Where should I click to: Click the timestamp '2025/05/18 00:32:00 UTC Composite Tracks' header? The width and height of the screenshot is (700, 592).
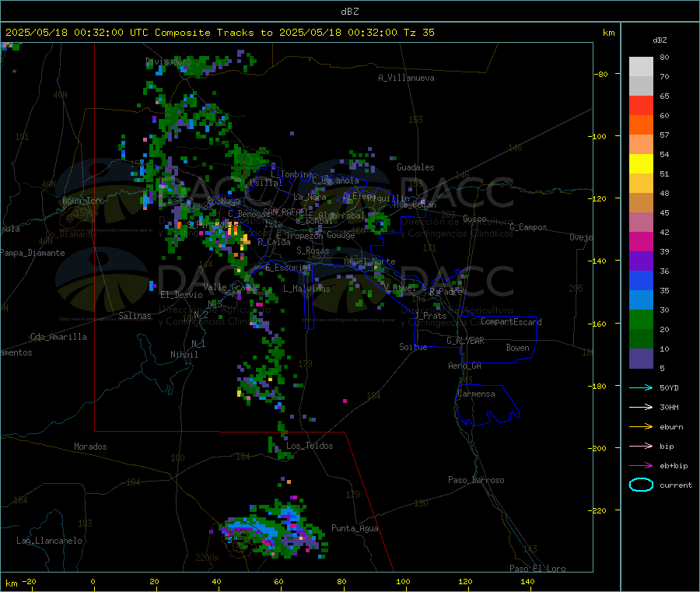[x=130, y=33]
